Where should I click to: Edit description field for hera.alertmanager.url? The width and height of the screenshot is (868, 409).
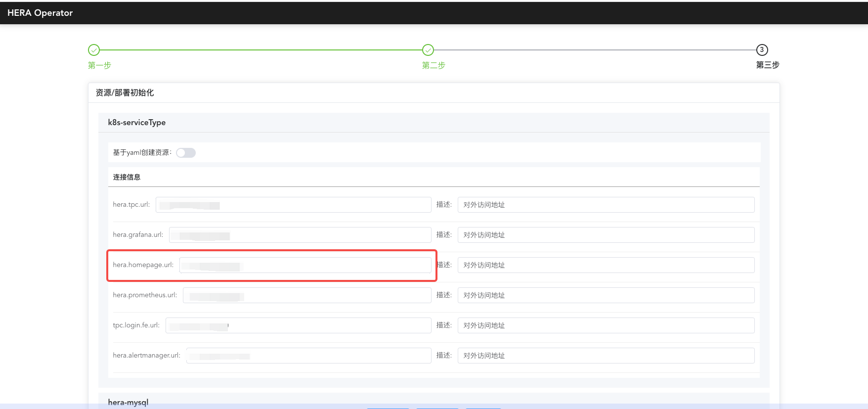606,356
